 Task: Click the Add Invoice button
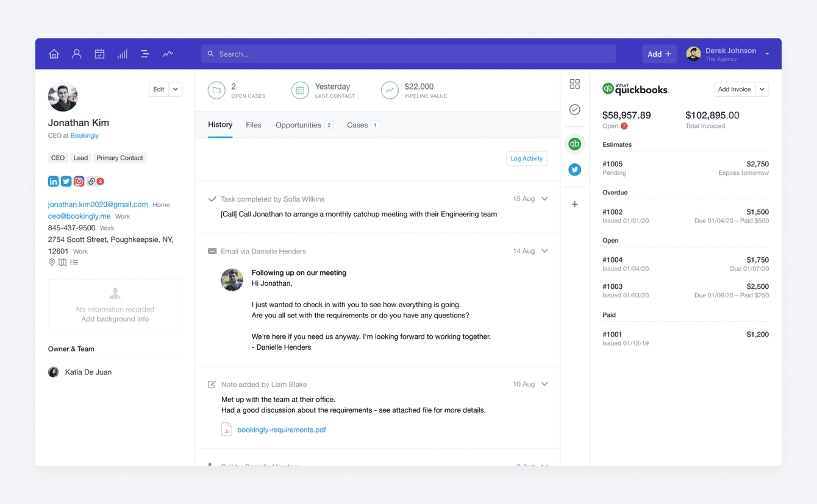click(734, 89)
